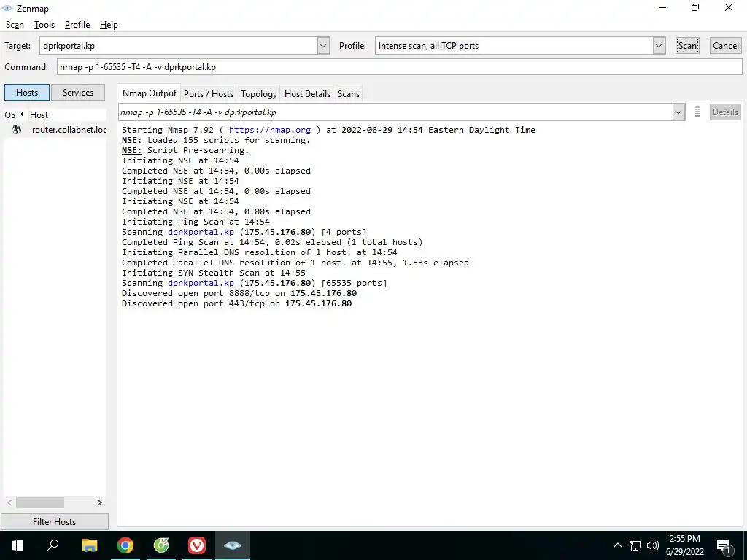
Task: Click the 'Discovered open port 8888/tcp' line
Action: tap(239, 293)
